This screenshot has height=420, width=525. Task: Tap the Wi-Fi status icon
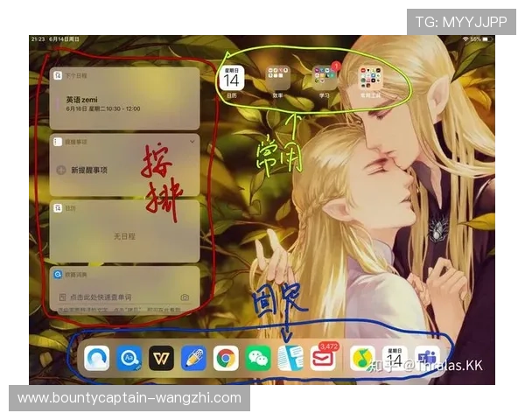point(465,39)
